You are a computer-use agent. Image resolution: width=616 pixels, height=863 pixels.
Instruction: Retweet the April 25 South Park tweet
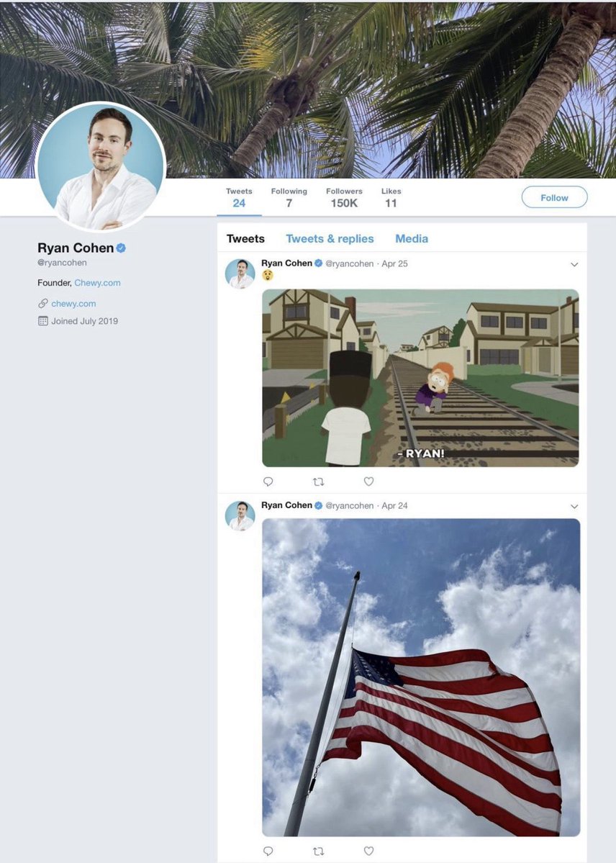318,482
